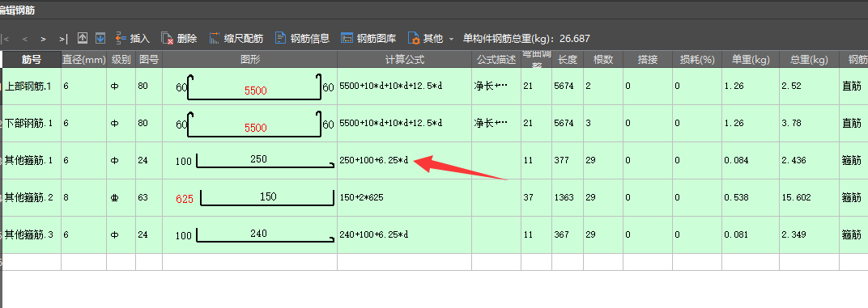This screenshot has width=868, height=308.
Task: Click 根数 value 2 in 上部钢筋.1 row
Action: pyautogui.click(x=603, y=86)
